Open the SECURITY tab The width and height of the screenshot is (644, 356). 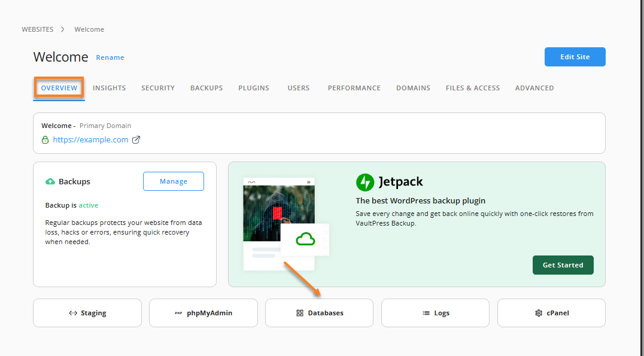[158, 88]
